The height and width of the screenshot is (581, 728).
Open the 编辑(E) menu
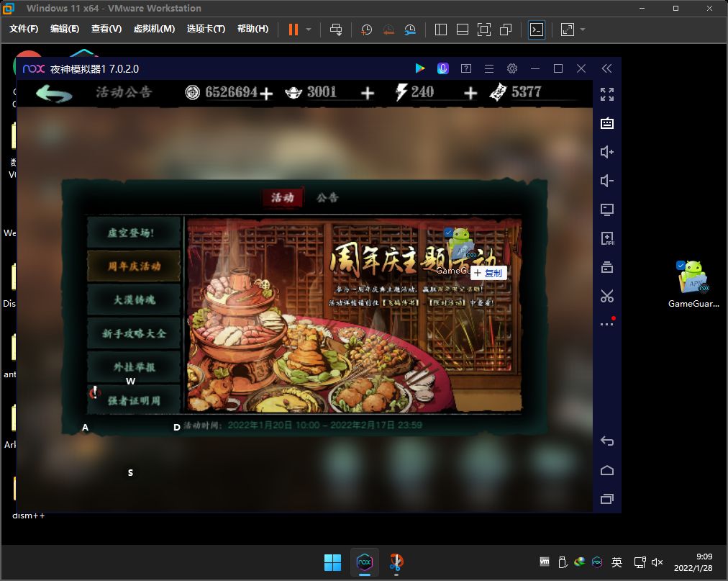tap(65, 29)
